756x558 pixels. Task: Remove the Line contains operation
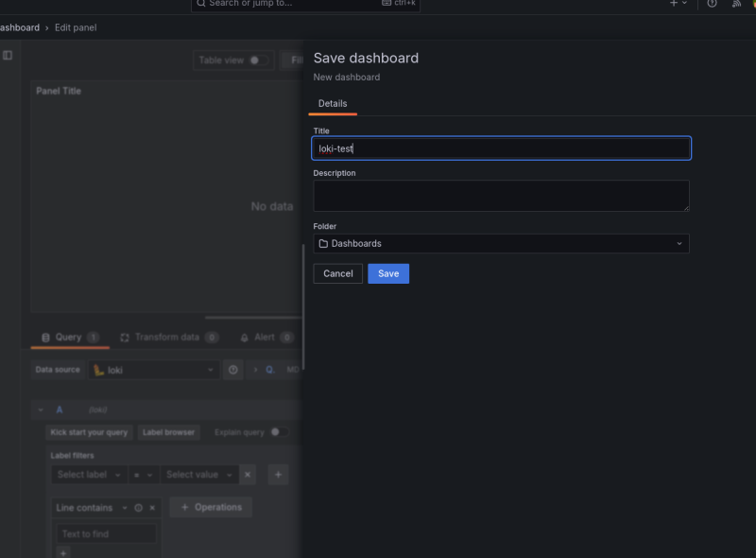[x=152, y=508]
